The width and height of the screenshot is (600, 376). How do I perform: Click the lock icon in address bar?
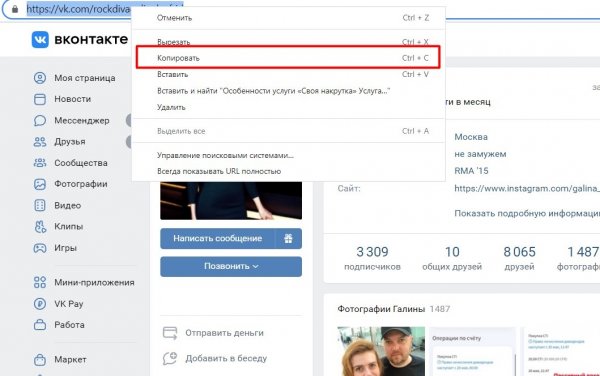tap(15, 9)
